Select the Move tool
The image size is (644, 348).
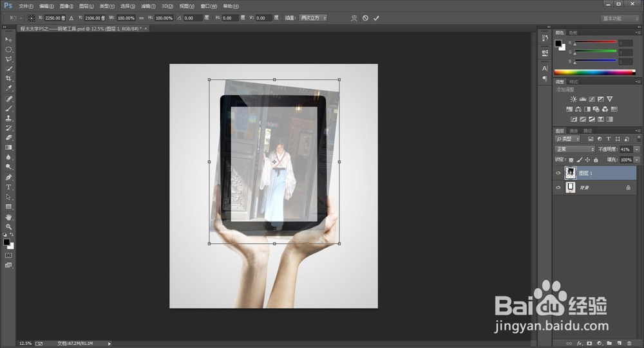8,39
